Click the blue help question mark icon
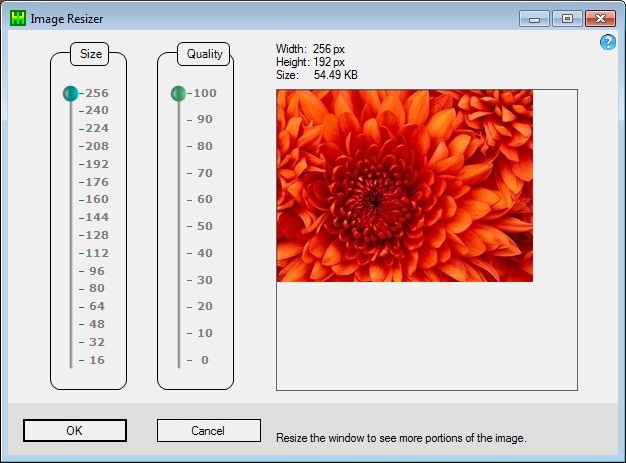The height and width of the screenshot is (463, 626). pyautogui.click(x=608, y=42)
